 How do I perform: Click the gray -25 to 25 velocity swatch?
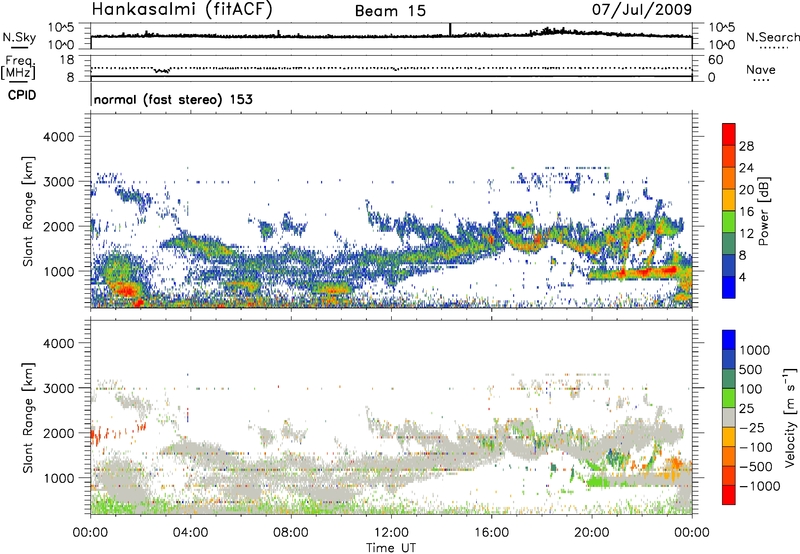point(729,417)
